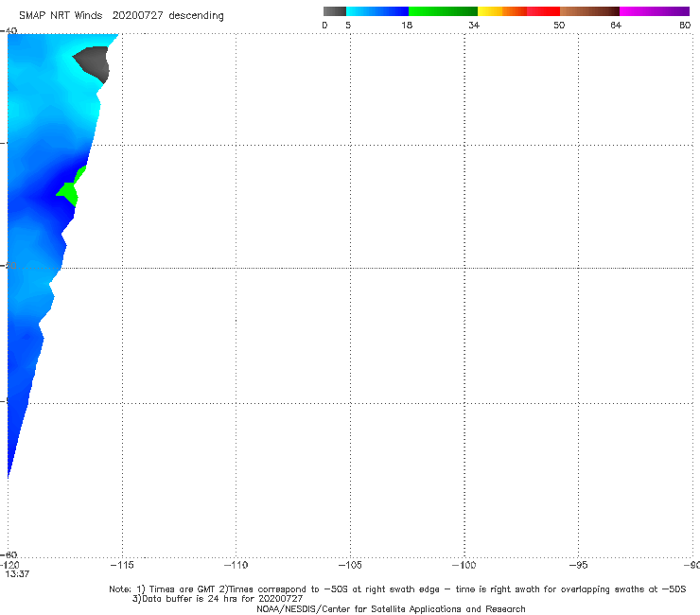Click the color bar label 50
Screen dimensions: 700x615
559,26
